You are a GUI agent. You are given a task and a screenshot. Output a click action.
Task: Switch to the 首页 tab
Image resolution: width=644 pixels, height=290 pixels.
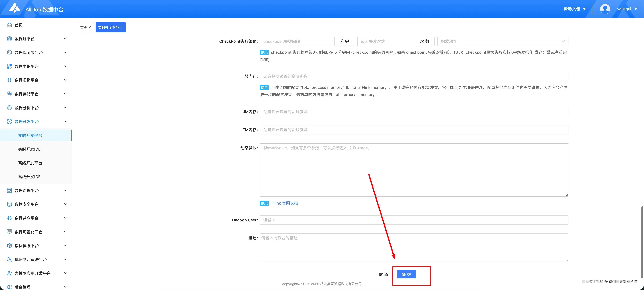point(84,27)
